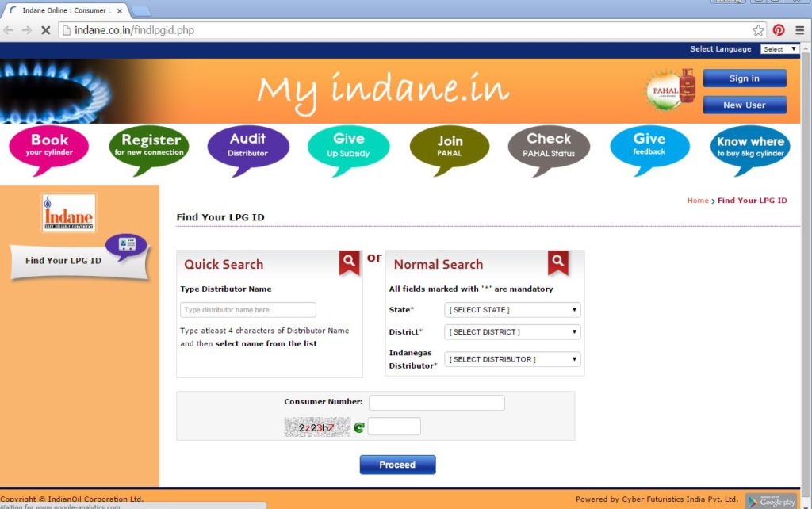The image size is (812, 509).
Task: Open the Google Play badge
Action: (772, 501)
